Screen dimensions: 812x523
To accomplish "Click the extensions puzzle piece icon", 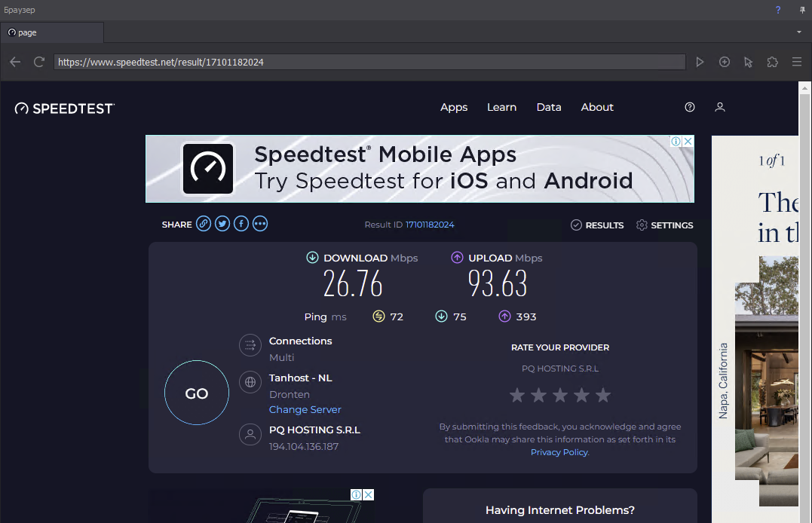I will click(772, 62).
